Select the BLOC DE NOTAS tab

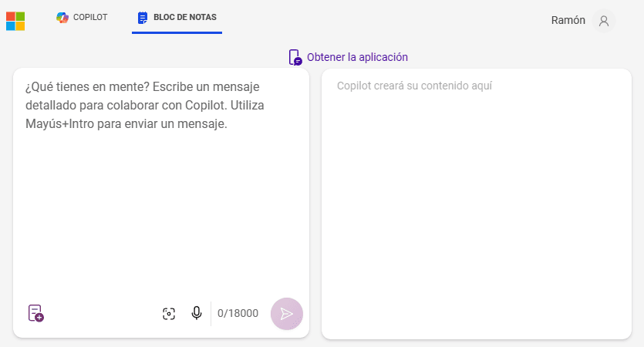(177, 17)
